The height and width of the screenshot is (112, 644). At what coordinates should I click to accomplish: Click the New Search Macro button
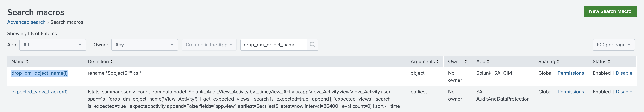(610, 11)
